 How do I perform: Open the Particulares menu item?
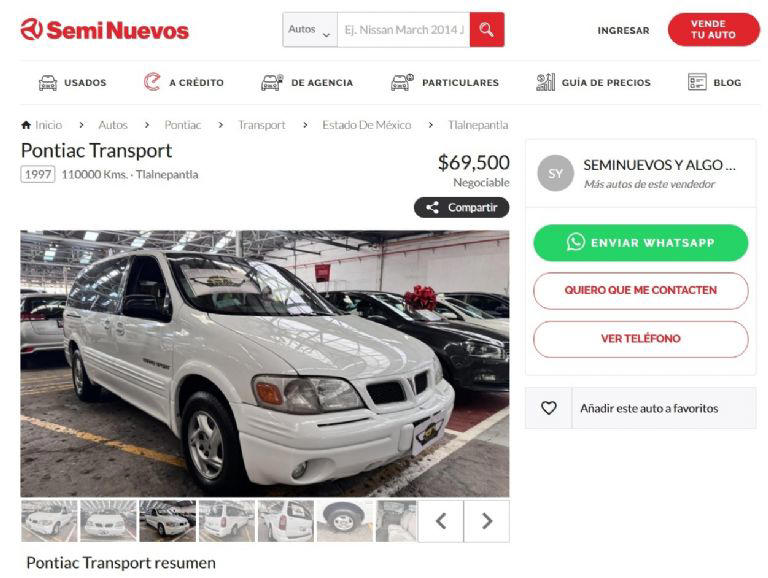[445, 82]
